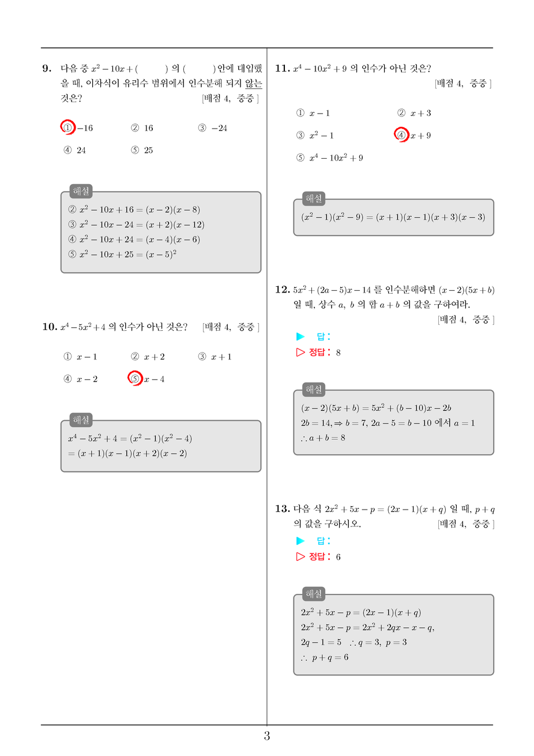Click question number 12 heading

[x=282, y=289]
